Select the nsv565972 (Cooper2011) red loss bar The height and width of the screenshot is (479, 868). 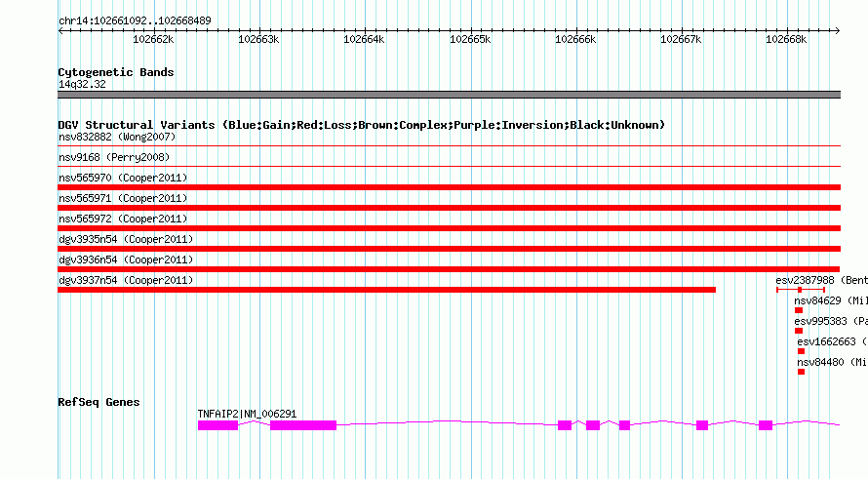[x=449, y=228]
